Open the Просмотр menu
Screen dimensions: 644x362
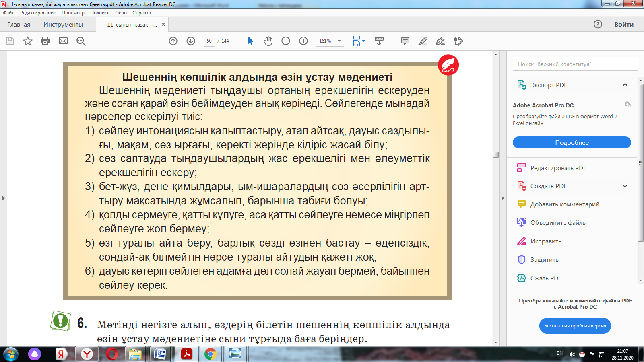click(x=73, y=13)
